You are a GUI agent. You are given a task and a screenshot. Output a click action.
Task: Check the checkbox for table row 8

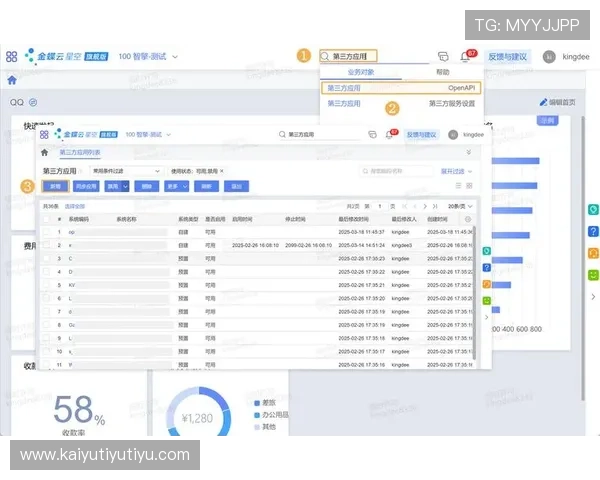[46, 325]
